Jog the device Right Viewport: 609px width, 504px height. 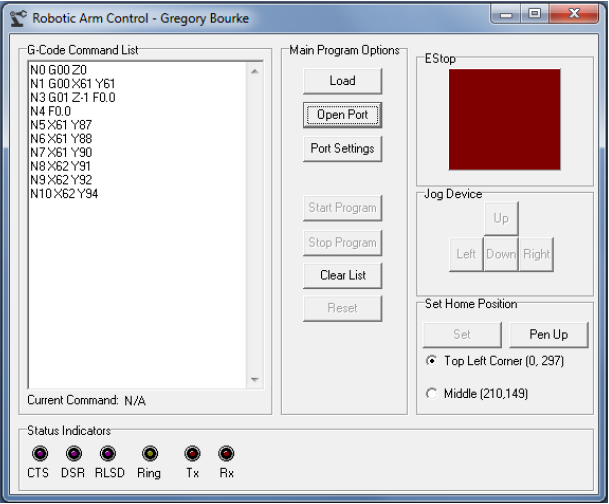pos(536,254)
